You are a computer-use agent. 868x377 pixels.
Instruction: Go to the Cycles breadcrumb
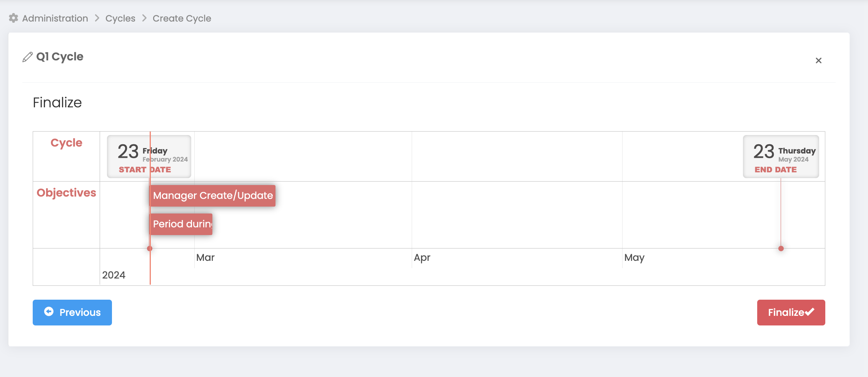tap(120, 18)
